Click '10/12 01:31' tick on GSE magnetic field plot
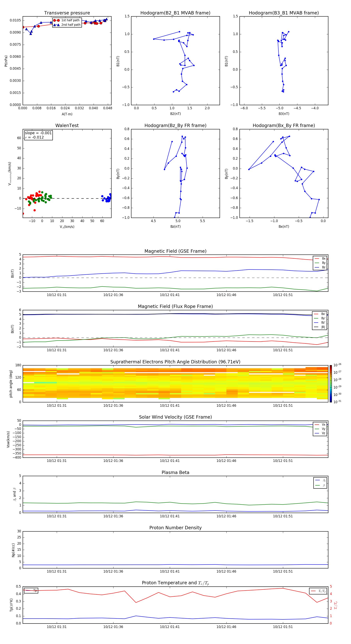The image size is (351, 644). [x=57, y=295]
